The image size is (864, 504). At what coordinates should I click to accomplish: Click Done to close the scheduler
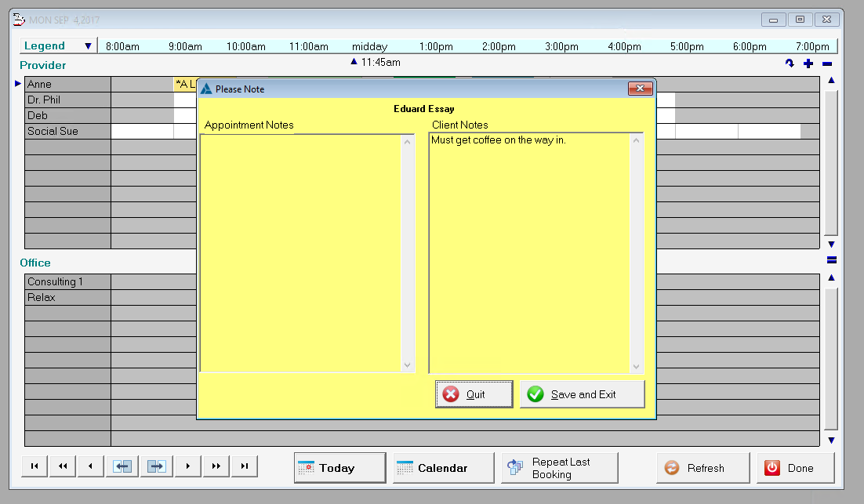tap(795, 466)
